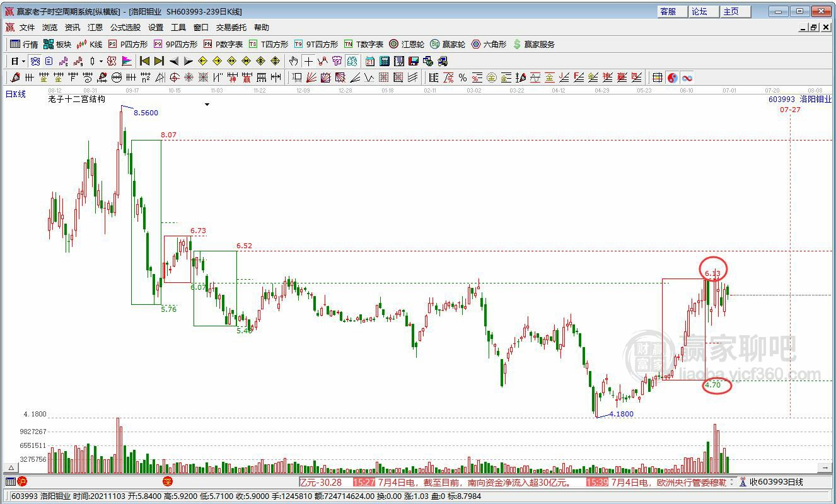Toggle the crosshair cursor button
The height and width of the screenshot is (504, 836).
(308, 61)
